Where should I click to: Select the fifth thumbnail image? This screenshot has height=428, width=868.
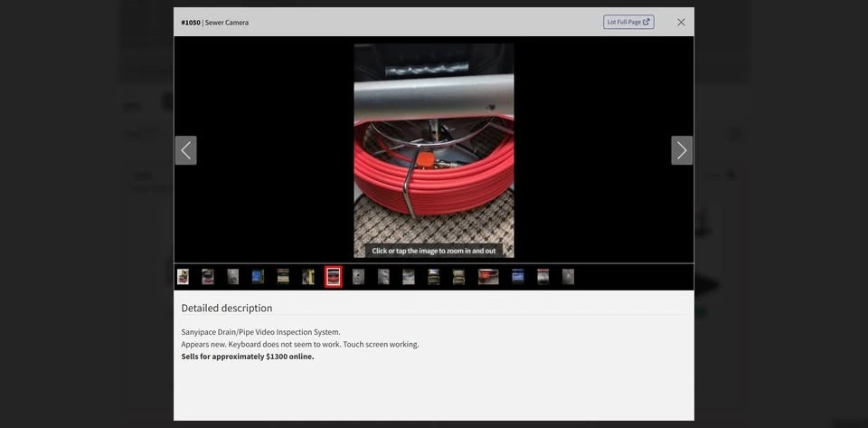click(x=283, y=277)
